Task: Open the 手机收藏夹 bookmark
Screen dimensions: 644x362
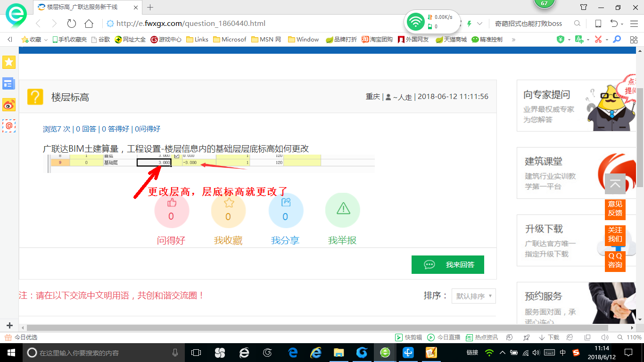Action: point(70,40)
